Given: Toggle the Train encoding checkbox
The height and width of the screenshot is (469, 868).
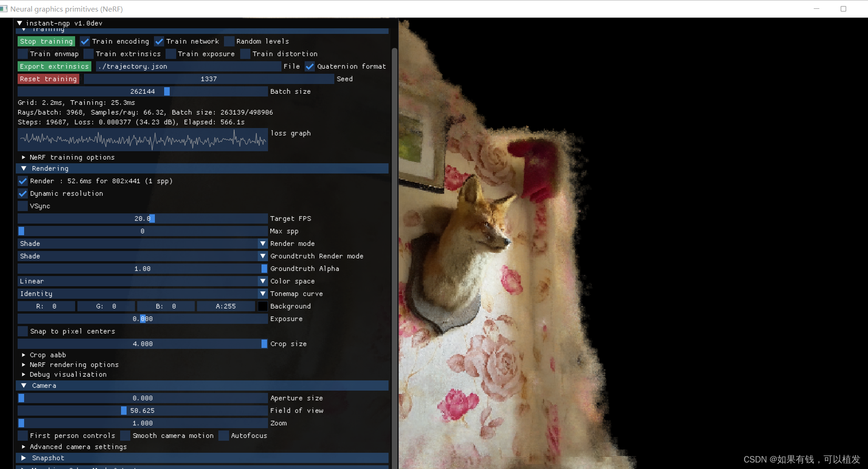Looking at the screenshot, I should [85, 41].
